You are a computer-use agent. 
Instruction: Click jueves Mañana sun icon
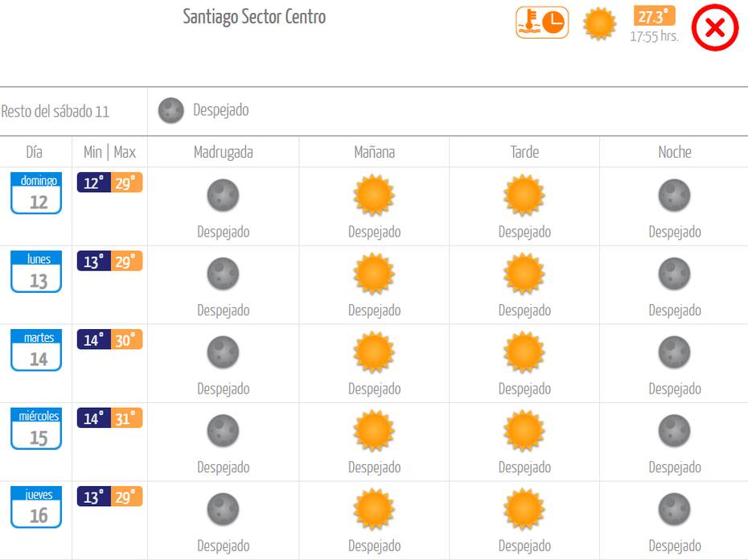click(374, 509)
